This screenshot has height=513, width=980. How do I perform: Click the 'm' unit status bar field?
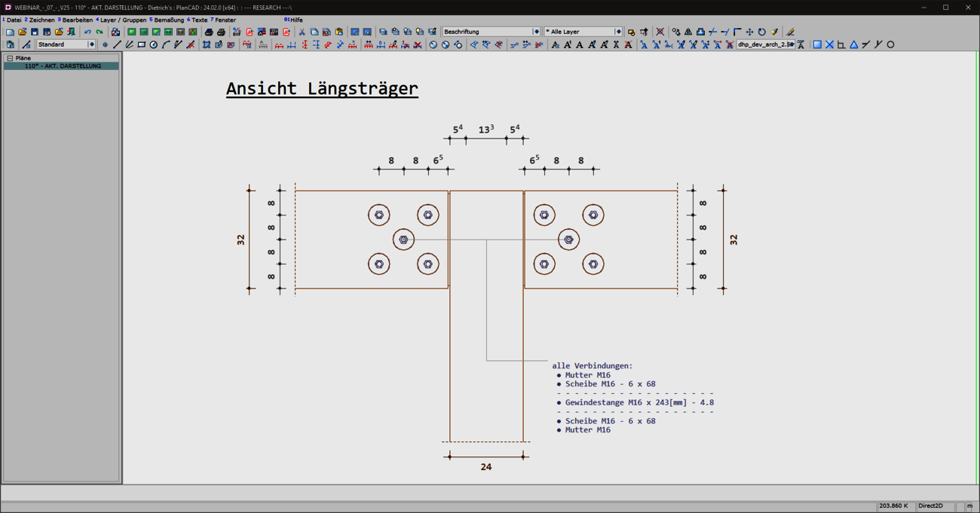pyautogui.click(x=969, y=506)
